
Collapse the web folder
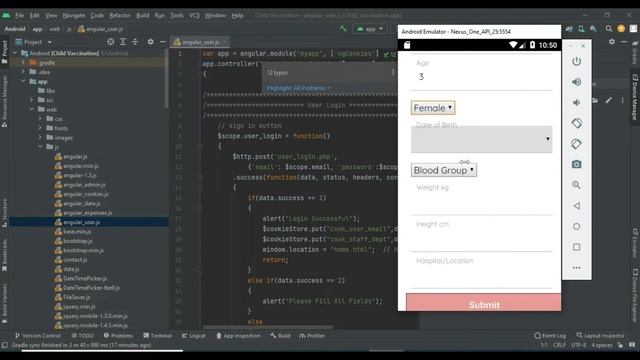pyautogui.click(x=32, y=109)
